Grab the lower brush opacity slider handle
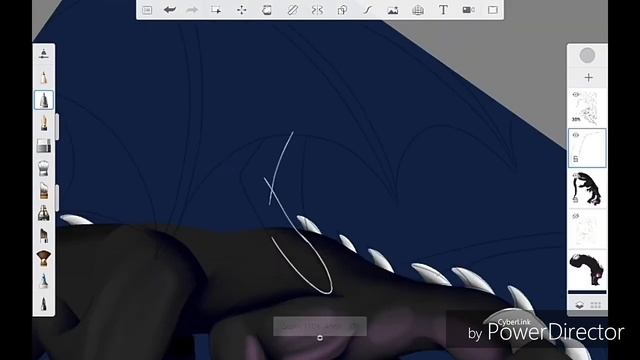 click(57, 198)
